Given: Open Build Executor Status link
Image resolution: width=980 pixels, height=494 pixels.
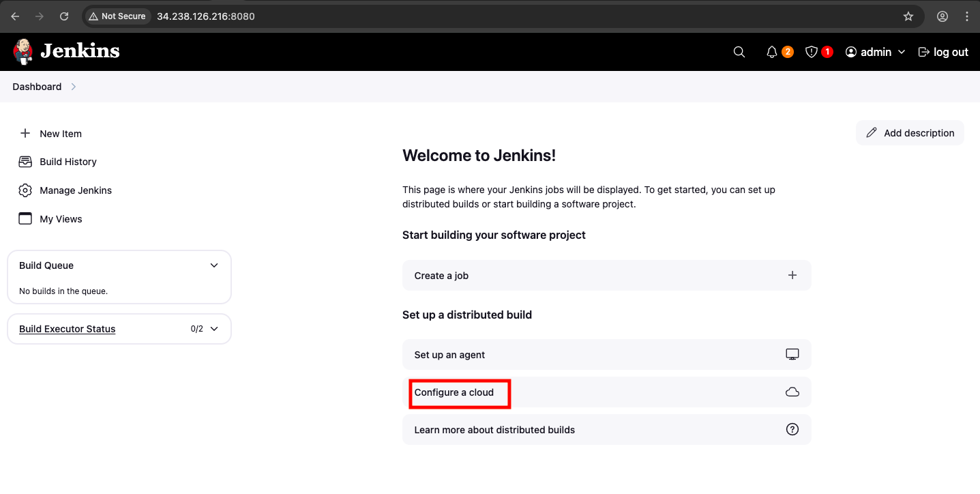Looking at the screenshot, I should click(x=68, y=329).
